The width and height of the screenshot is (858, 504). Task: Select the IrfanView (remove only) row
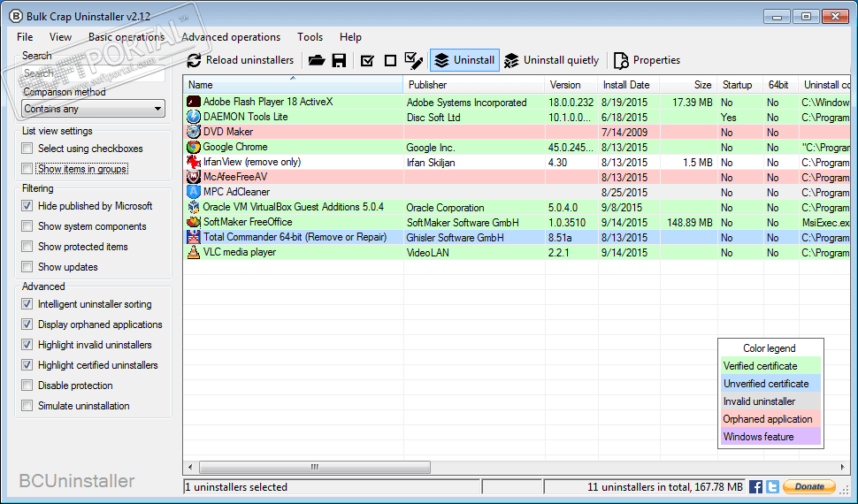pos(517,162)
